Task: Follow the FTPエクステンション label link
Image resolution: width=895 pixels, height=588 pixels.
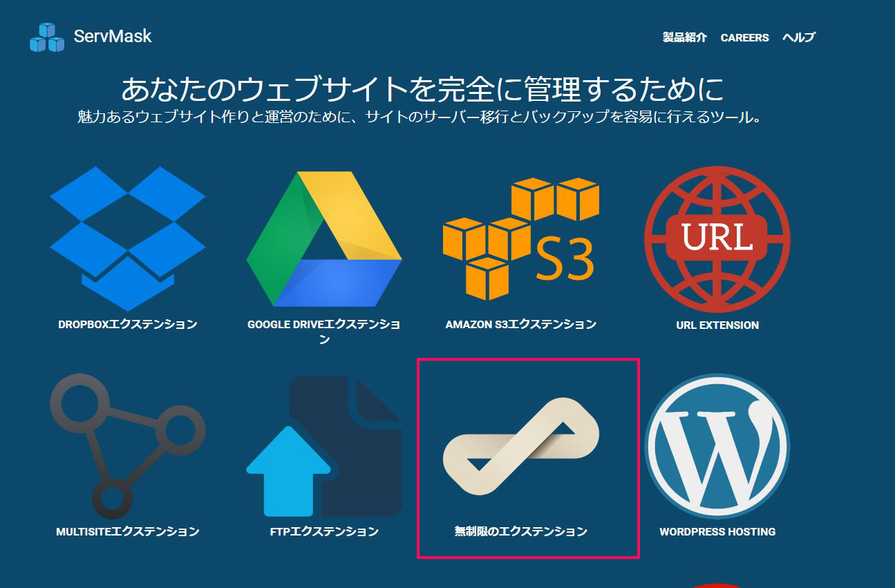Action: 324,531
